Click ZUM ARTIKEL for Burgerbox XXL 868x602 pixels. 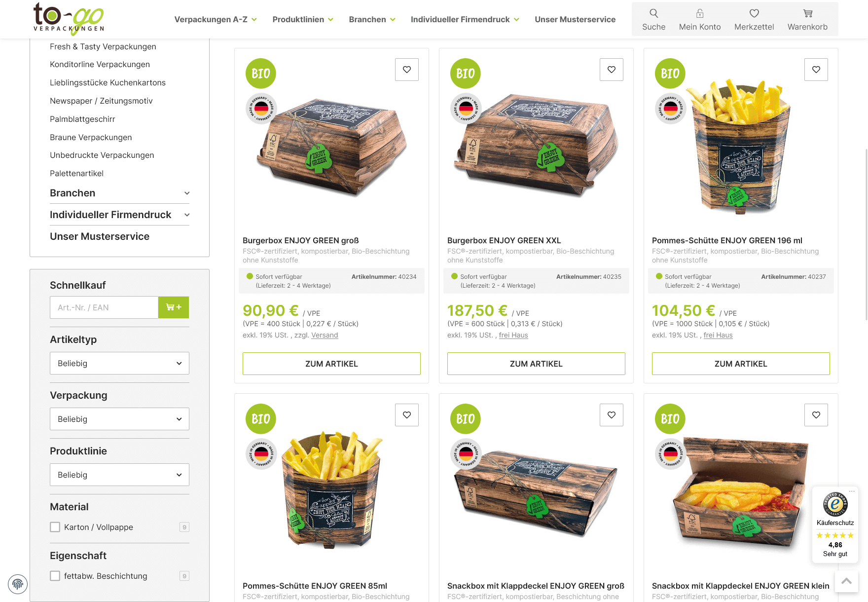click(x=536, y=364)
